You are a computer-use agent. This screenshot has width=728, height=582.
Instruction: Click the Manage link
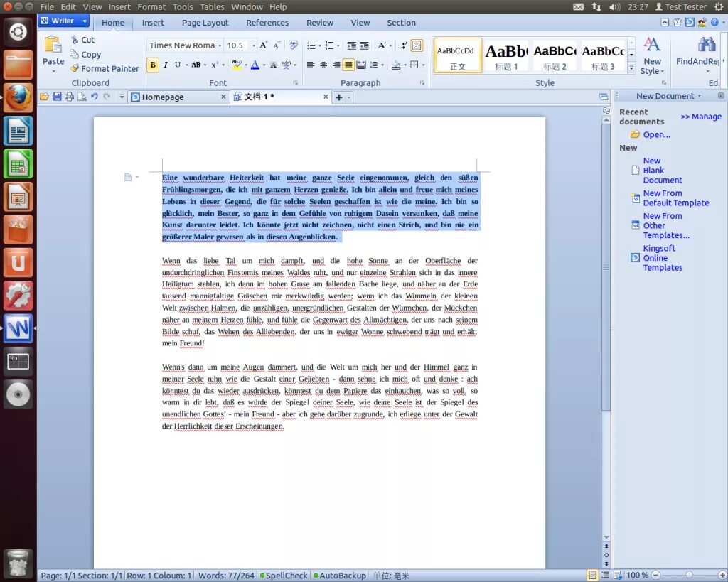701,117
